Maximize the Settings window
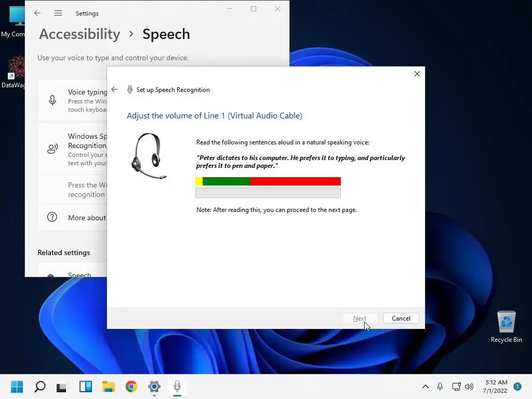Screen dimensions: 532x399 tap(254, 9)
